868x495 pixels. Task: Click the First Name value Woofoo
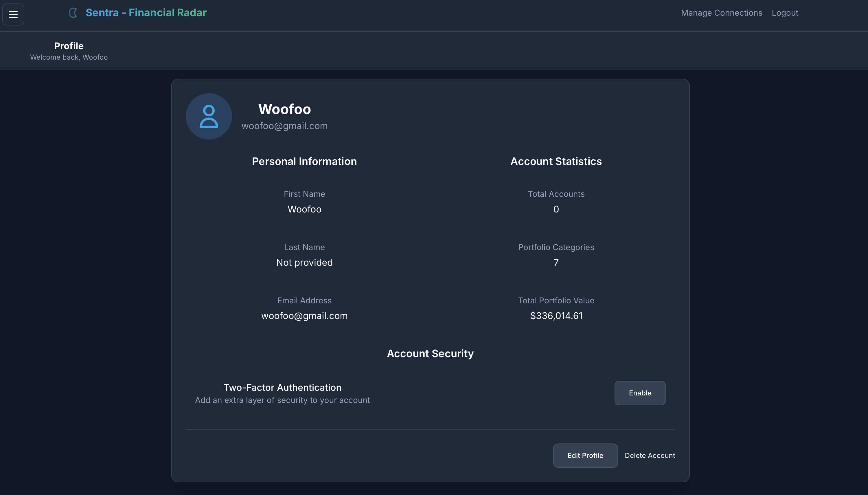tap(304, 209)
